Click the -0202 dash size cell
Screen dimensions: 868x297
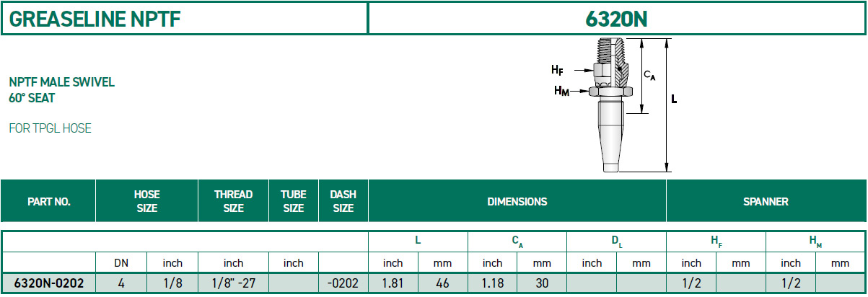click(x=343, y=284)
